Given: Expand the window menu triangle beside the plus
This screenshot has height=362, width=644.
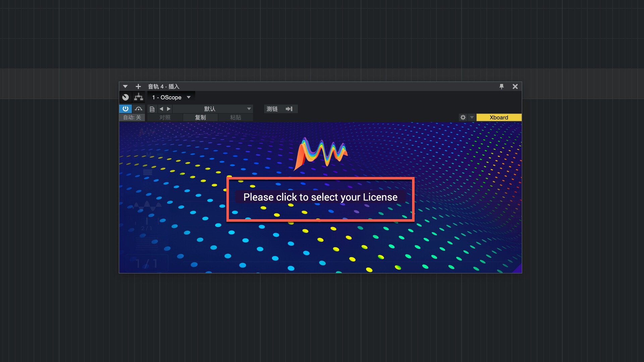Looking at the screenshot, I should tap(125, 86).
